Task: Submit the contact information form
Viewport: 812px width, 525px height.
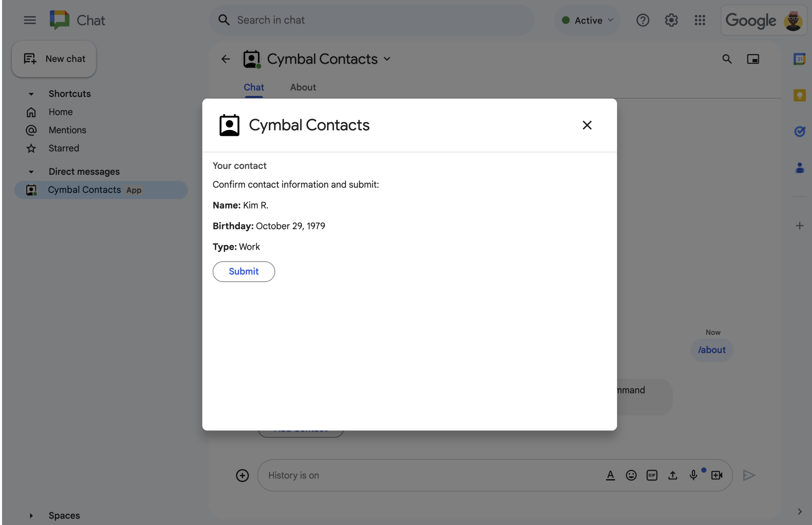Action: [243, 271]
